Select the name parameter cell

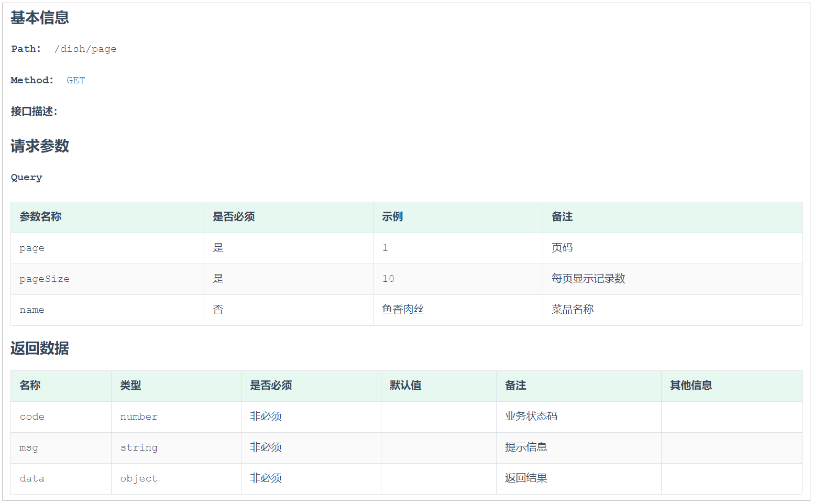point(32,310)
